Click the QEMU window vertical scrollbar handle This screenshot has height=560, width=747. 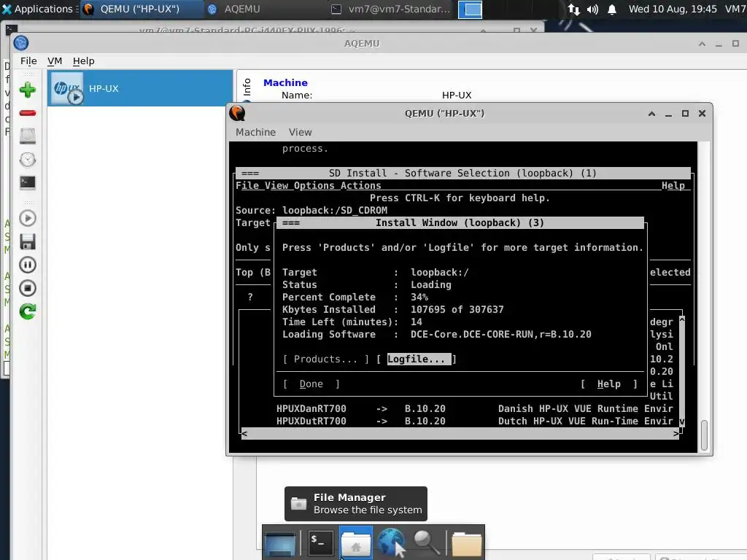pos(704,435)
